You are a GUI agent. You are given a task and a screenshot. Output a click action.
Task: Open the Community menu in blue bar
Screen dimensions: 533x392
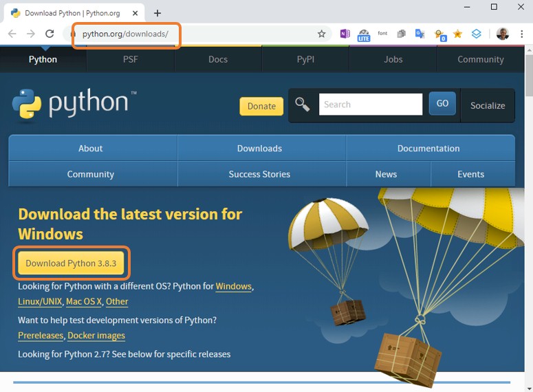(90, 175)
